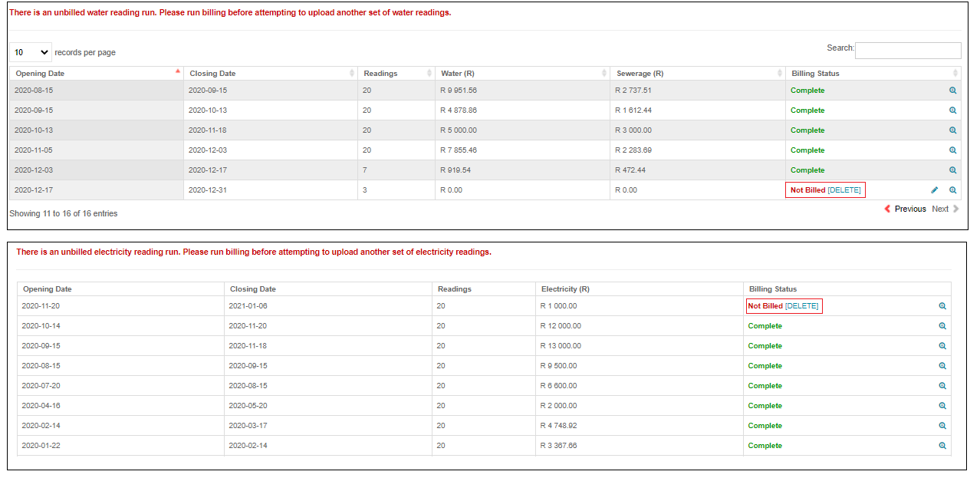View electricity run opening 2020-10-14
The image size is (980, 478).
942,326
